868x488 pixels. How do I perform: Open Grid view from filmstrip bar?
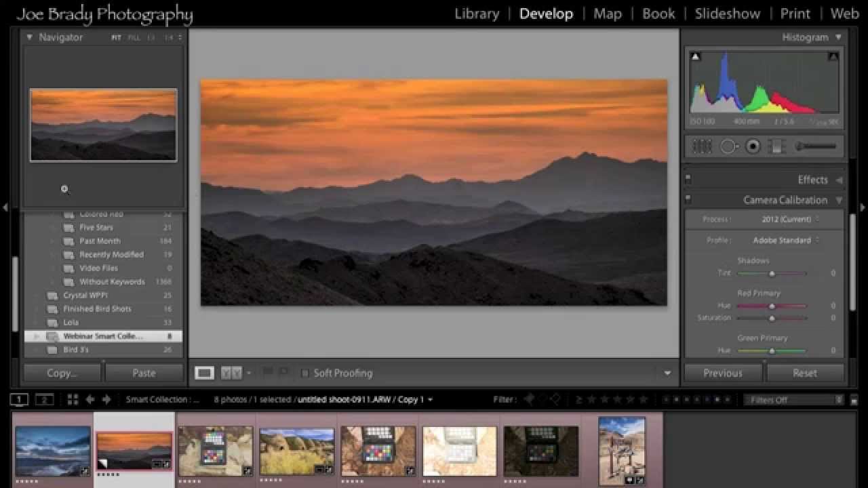click(x=73, y=399)
